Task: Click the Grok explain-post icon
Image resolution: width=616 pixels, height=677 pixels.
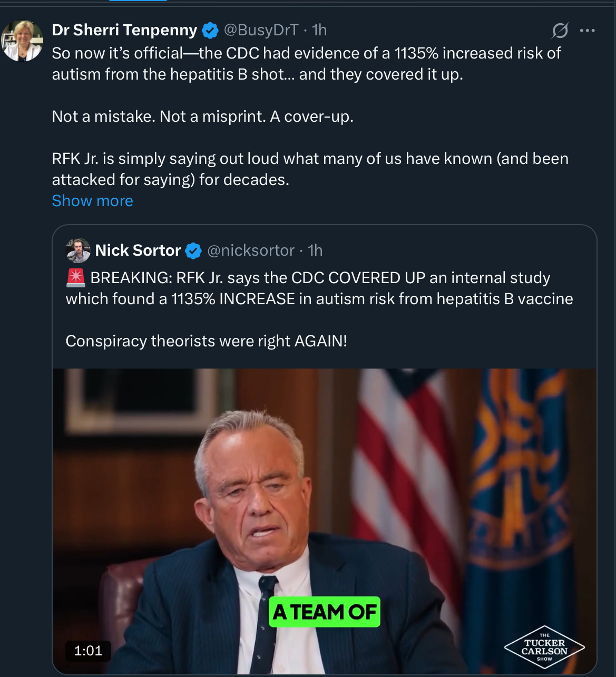Action: [560, 31]
